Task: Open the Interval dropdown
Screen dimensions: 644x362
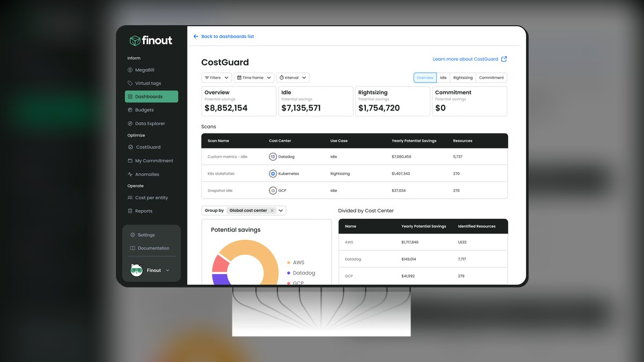Action: click(292, 78)
